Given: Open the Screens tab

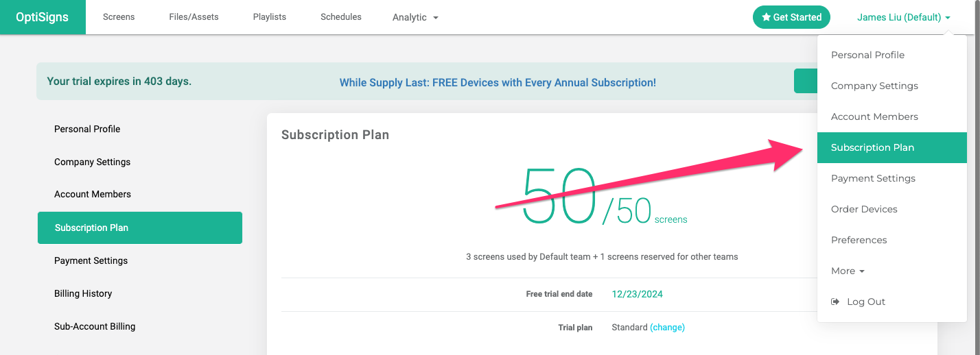Looking at the screenshot, I should click(119, 17).
